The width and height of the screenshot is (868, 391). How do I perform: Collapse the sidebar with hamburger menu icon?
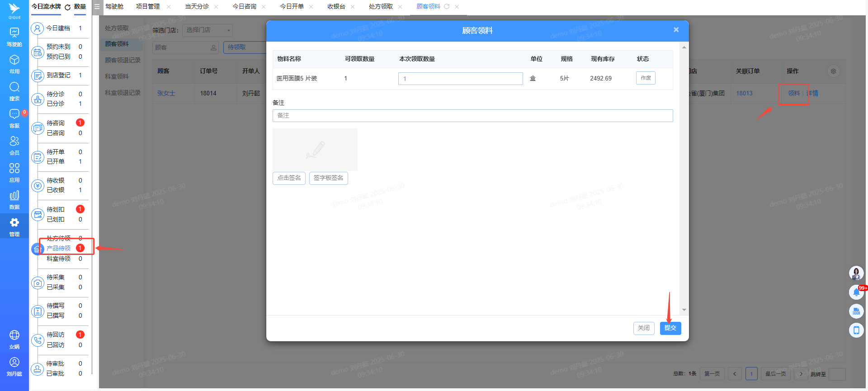(97, 7)
